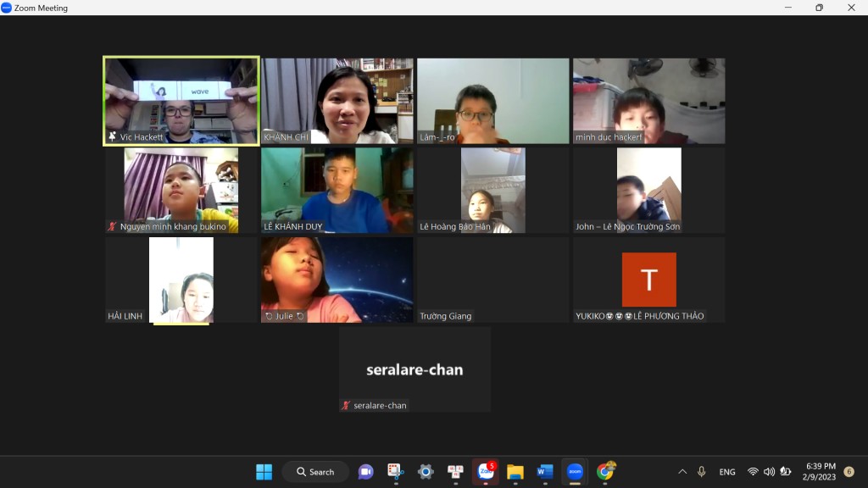Click the Zoom logo in the title bar
The height and width of the screenshot is (488, 868).
click(7, 8)
